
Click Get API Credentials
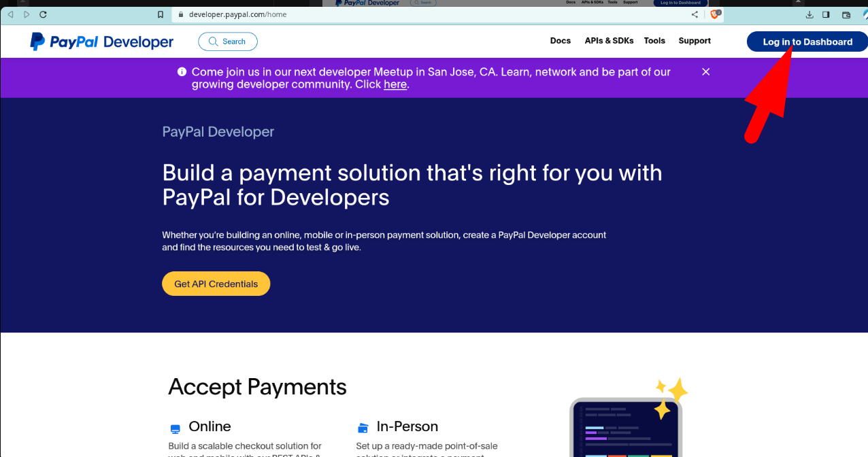click(216, 284)
